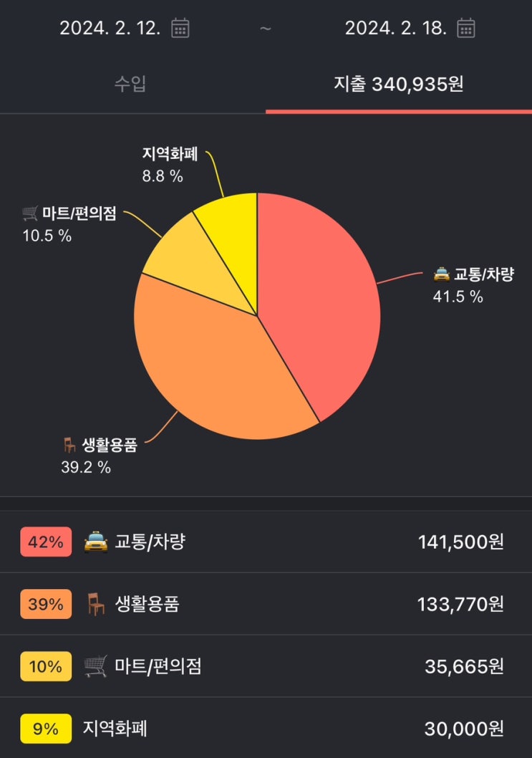
Task: Click taxi icon beside pie chart label
Action: tap(442, 274)
